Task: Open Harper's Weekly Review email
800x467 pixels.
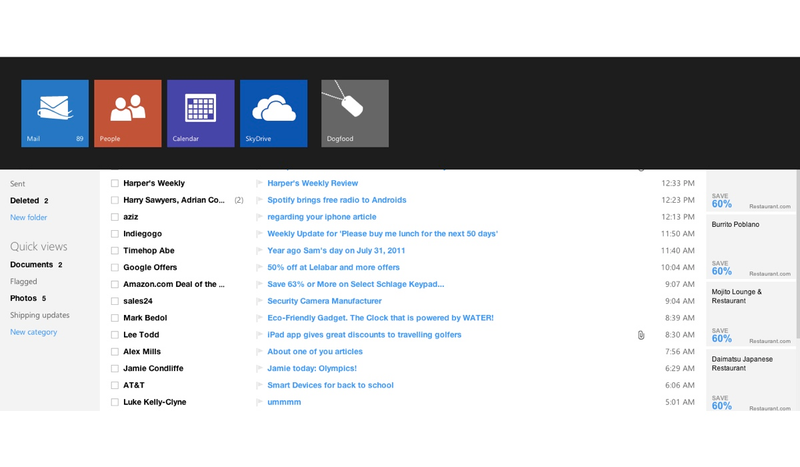Action: [x=313, y=183]
